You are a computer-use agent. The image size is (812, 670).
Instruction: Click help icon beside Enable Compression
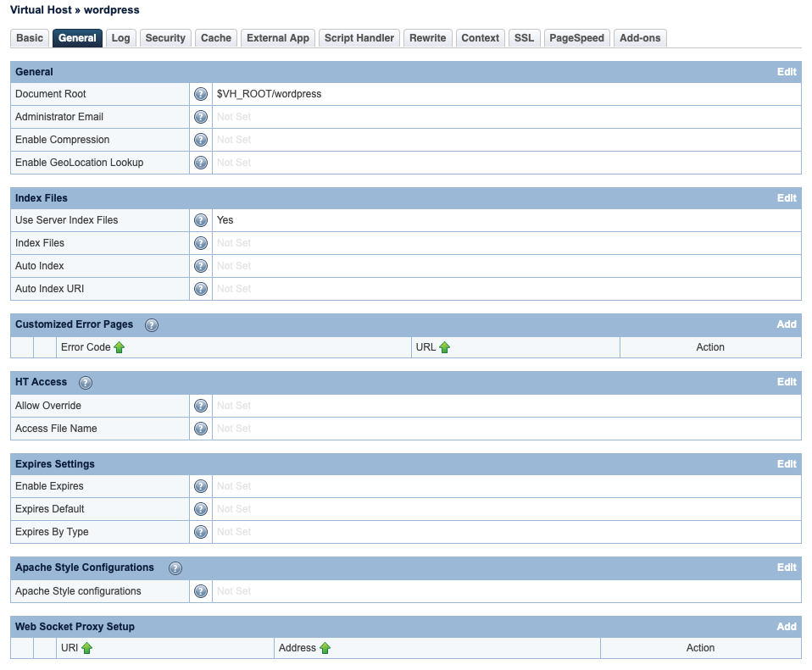(x=201, y=140)
